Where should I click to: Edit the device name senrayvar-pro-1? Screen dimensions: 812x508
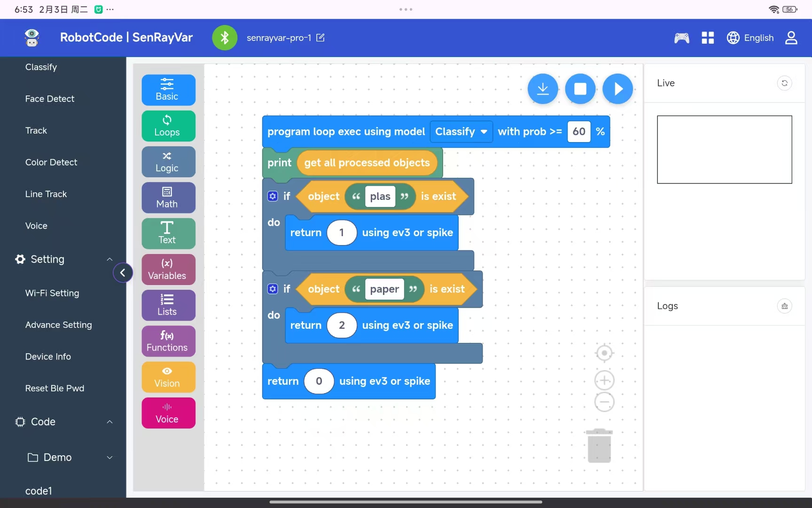tap(320, 38)
